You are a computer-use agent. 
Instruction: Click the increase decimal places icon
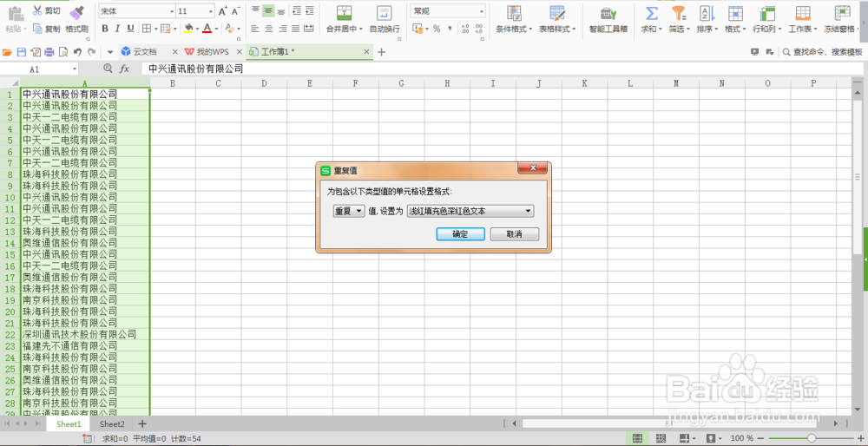click(465, 29)
